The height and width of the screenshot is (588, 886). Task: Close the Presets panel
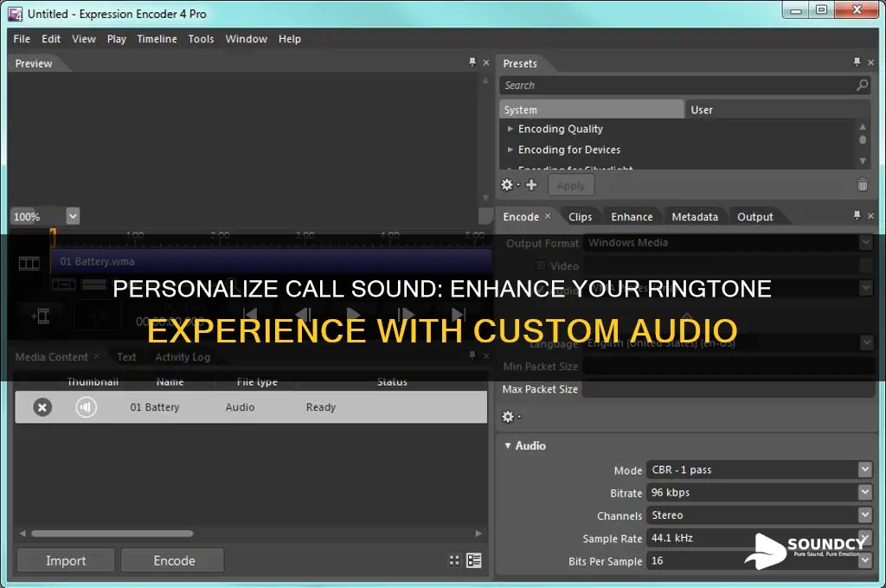pyautogui.click(x=870, y=63)
